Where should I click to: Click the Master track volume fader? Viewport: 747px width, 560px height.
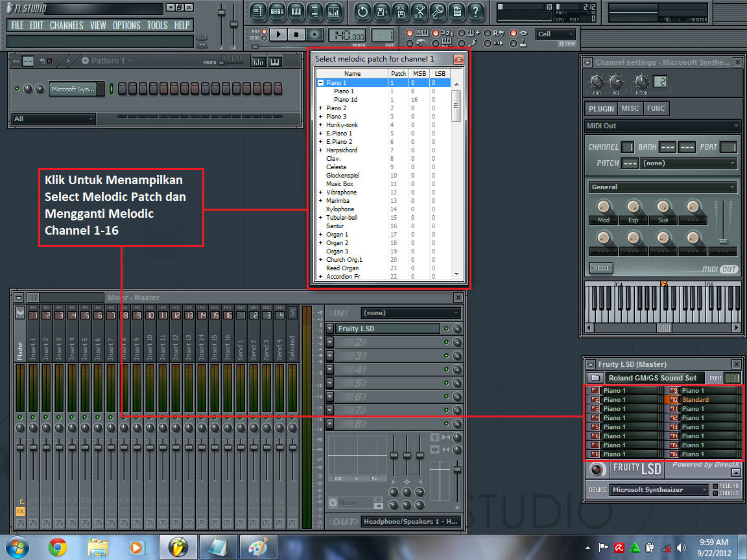tap(21, 447)
